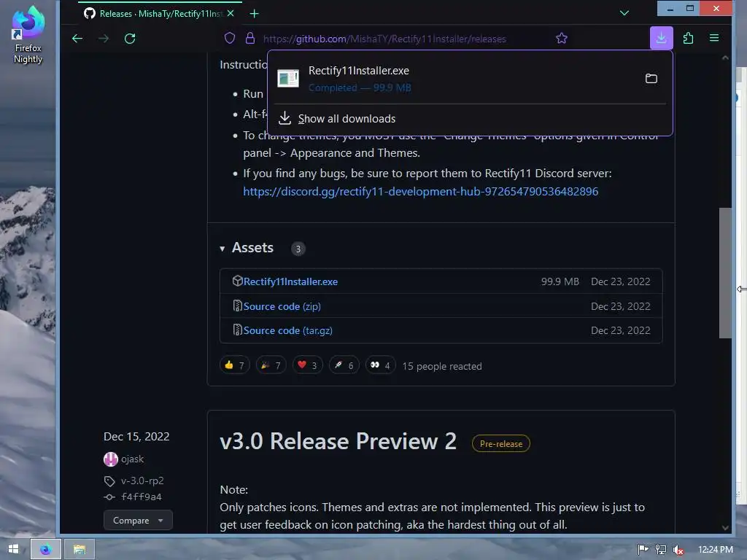
Task: Open the Windows Start button
Action: coord(13,549)
